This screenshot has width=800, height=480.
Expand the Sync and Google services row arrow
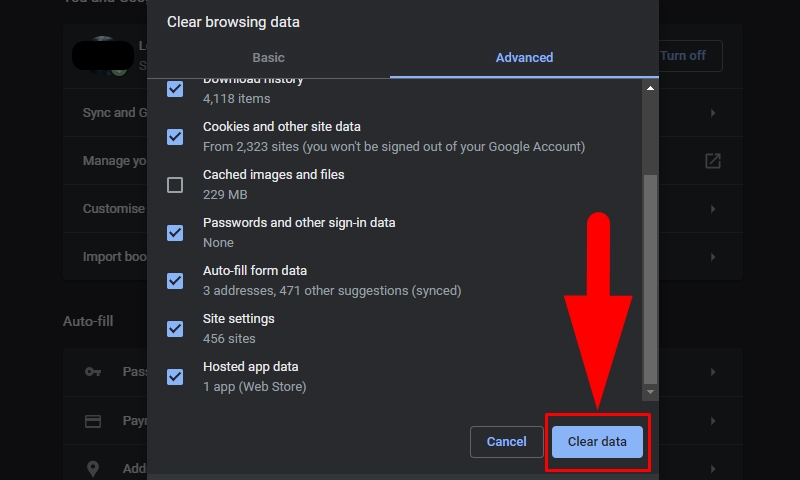click(713, 113)
